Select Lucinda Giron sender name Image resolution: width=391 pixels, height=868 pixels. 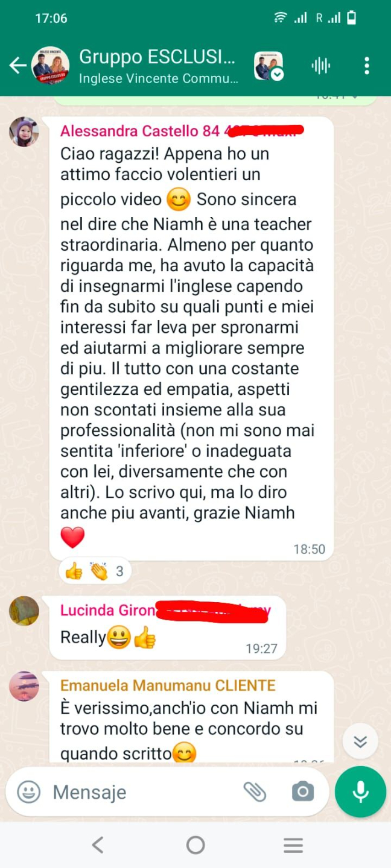click(108, 610)
